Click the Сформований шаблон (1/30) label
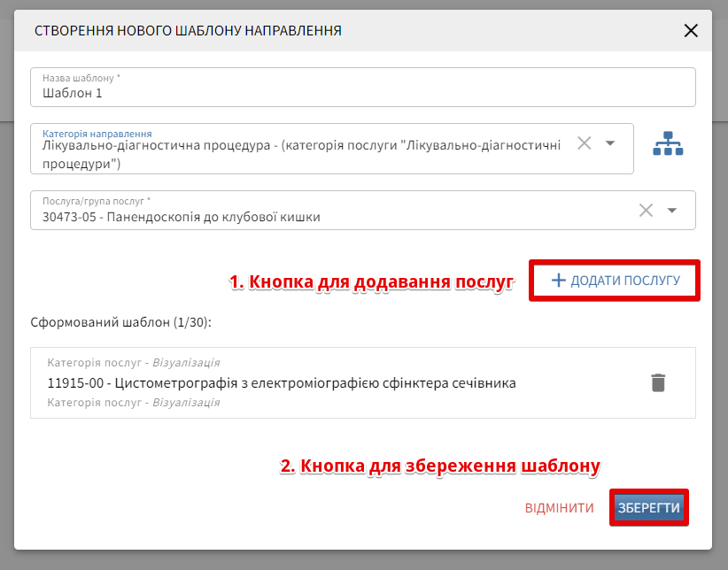 [x=120, y=322]
